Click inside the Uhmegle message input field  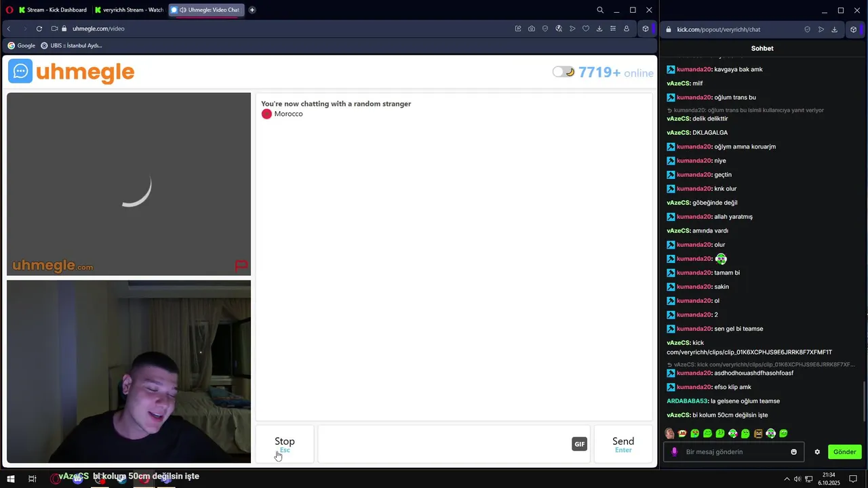pos(444,444)
